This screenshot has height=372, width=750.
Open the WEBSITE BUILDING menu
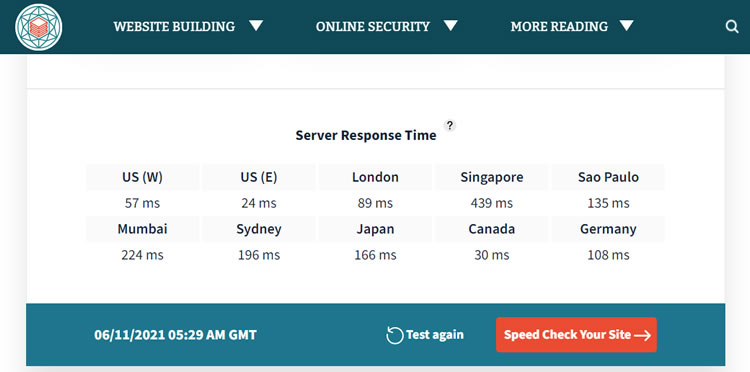tap(174, 26)
